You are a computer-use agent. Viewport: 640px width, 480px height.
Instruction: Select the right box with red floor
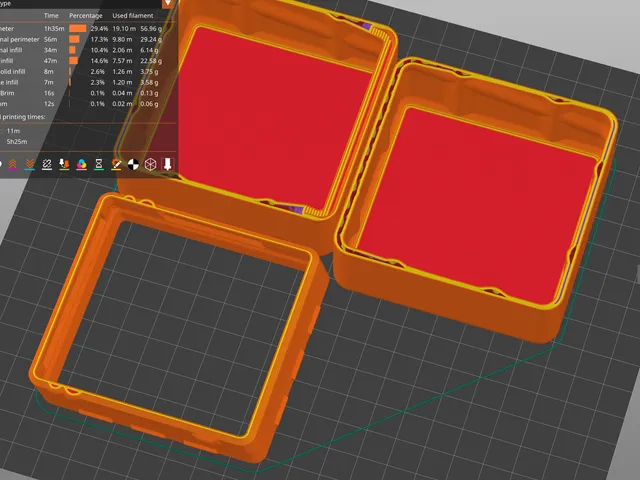(476, 200)
